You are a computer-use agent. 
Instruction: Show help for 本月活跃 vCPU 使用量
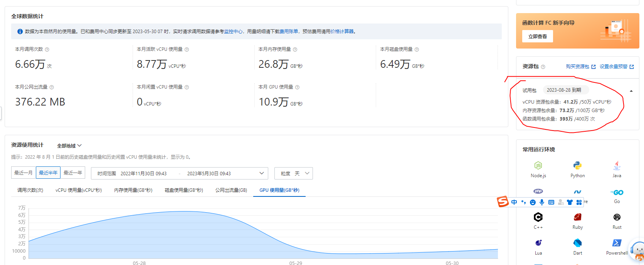[187, 50]
